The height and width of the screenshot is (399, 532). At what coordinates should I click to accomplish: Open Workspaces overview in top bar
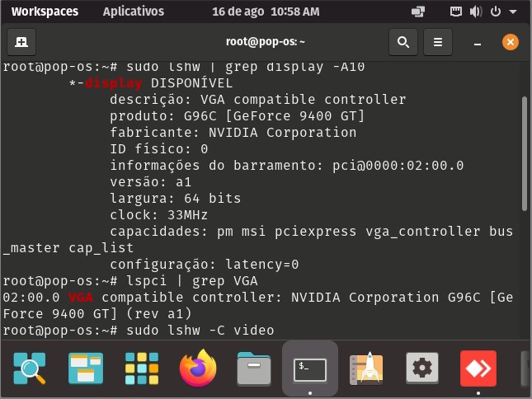(45, 12)
